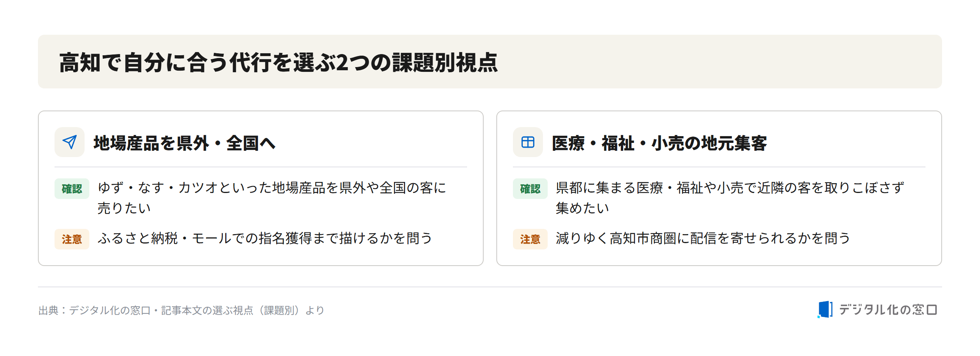Screen dimensions: 980x356
Task: Select the 注意 badge in the left card
Action: tap(72, 239)
